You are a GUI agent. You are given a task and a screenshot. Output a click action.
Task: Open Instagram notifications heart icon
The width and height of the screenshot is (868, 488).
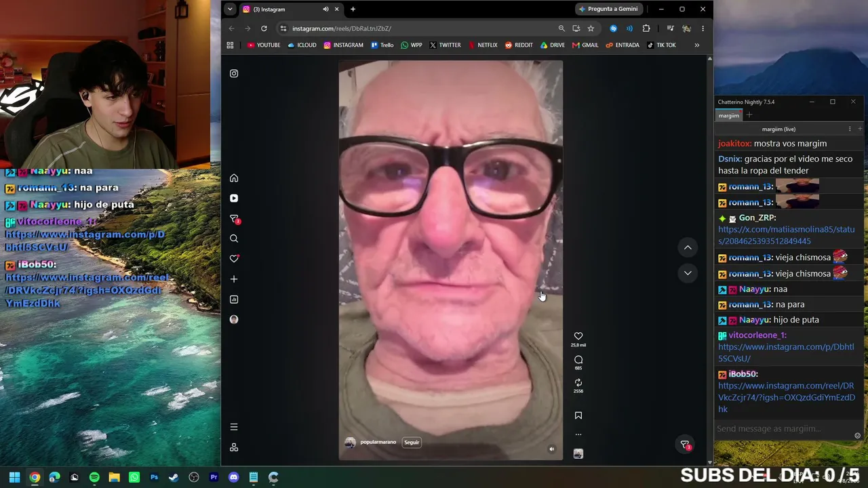click(x=234, y=259)
